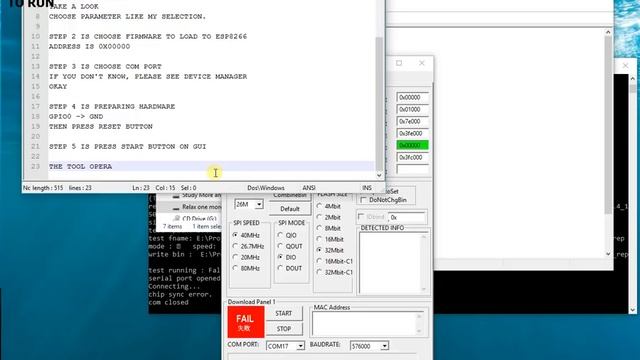The width and height of the screenshot is (640, 360).
Task: Click the console window's close icon
Action: point(625,65)
